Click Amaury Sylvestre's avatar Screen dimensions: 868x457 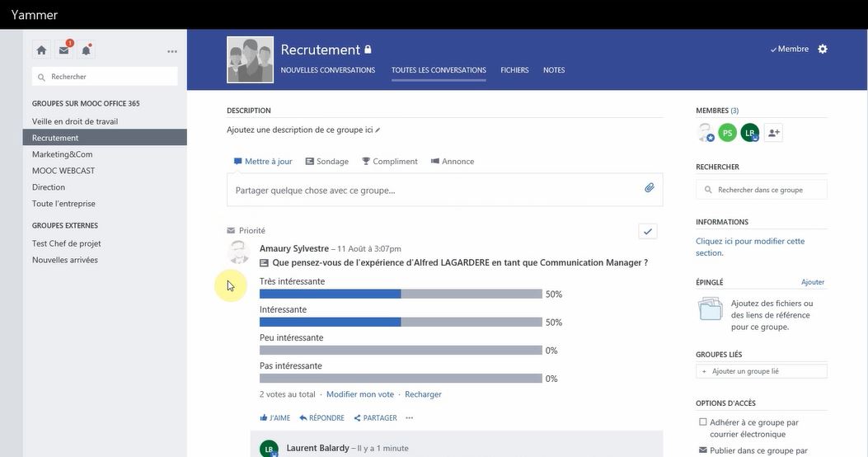[x=238, y=252]
